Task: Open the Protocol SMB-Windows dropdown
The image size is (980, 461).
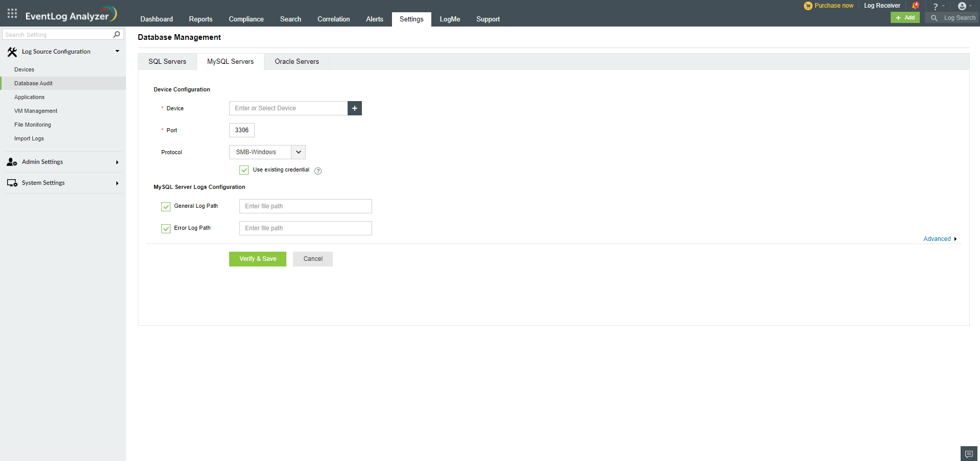Action: coord(267,152)
